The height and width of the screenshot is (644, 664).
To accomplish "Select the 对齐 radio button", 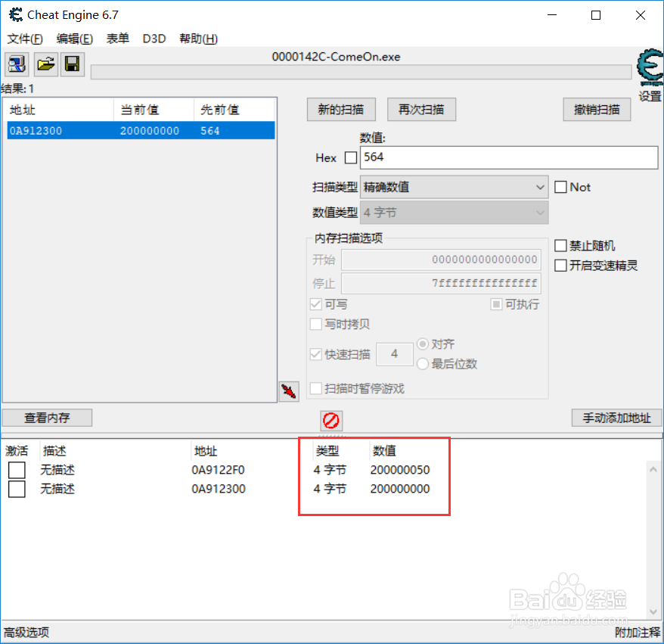I will pyautogui.click(x=423, y=344).
